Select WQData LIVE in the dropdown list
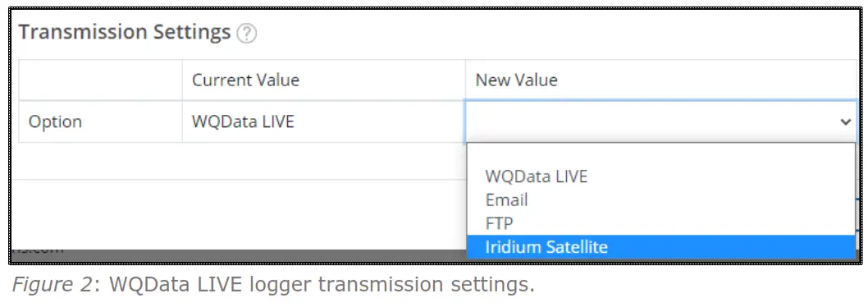Image resolution: width=868 pixels, height=307 pixels. (661, 176)
